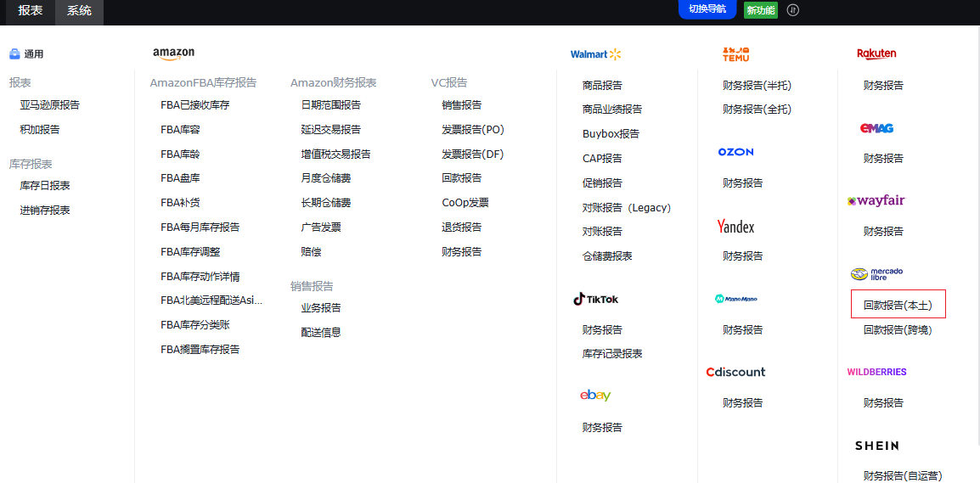Open 亚马逊原报告
Screen dimensions: 980x483
(x=50, y=105)
